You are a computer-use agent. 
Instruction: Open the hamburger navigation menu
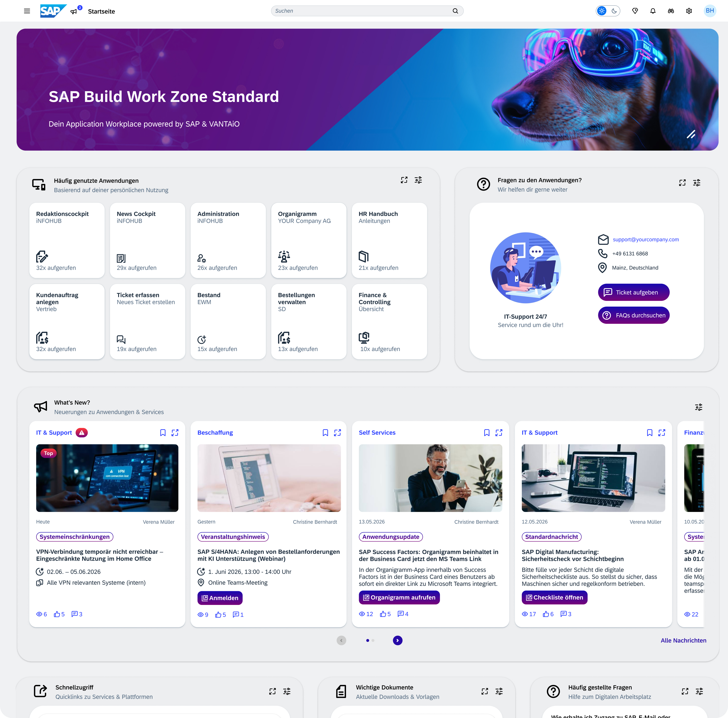tap(27, 11)
